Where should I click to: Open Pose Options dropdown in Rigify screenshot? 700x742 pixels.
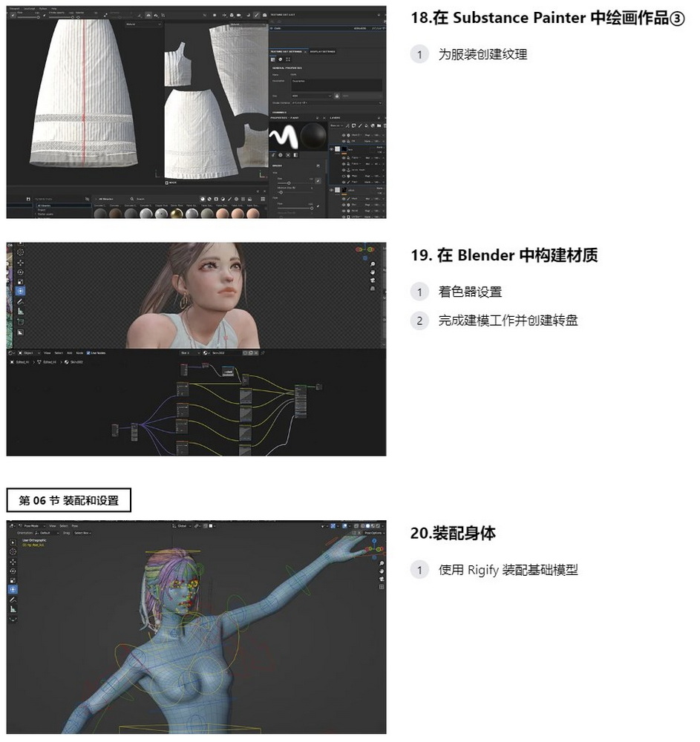tap(375, 533)
